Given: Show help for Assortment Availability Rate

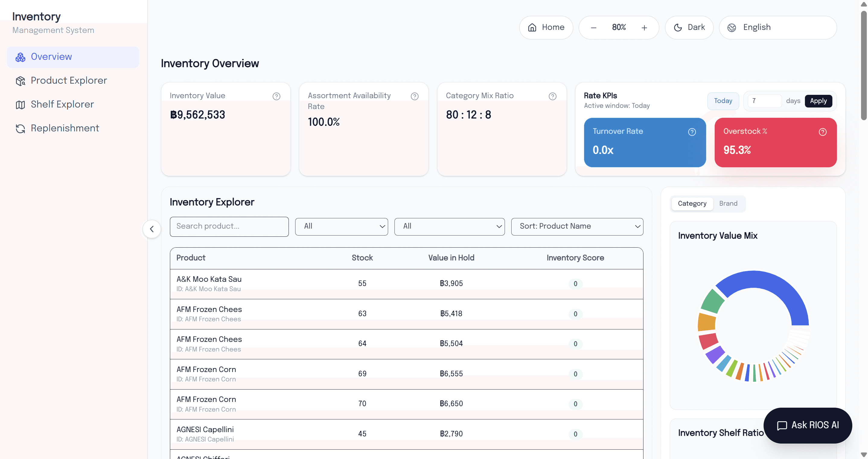Looking at the screenshot, I should pyautogui.click(x=414, y=96).
